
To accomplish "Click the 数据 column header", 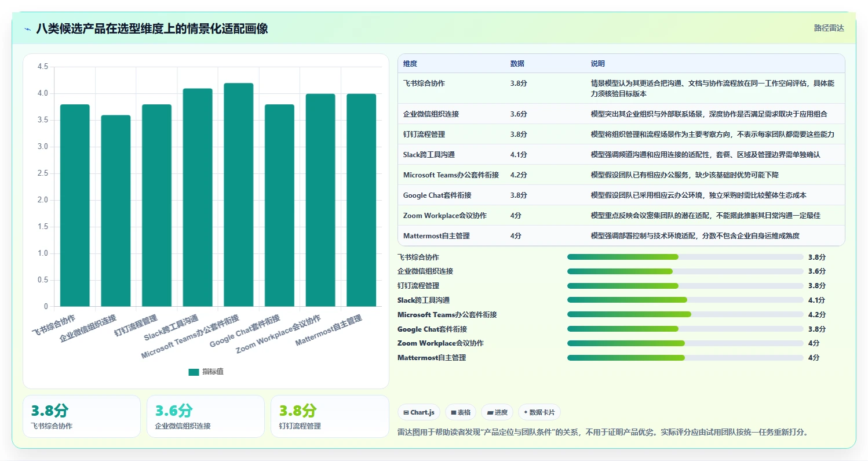I will click(517, 64).
